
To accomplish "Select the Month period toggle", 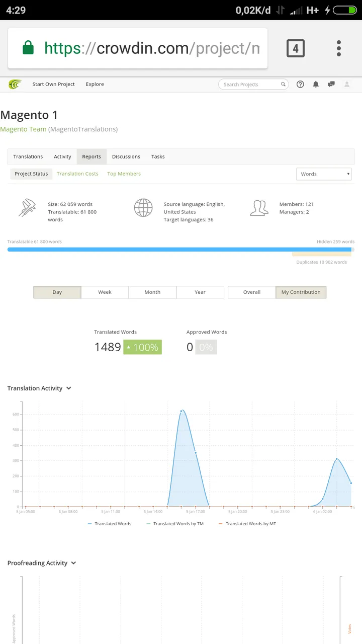I will click(x=152, y=292).
